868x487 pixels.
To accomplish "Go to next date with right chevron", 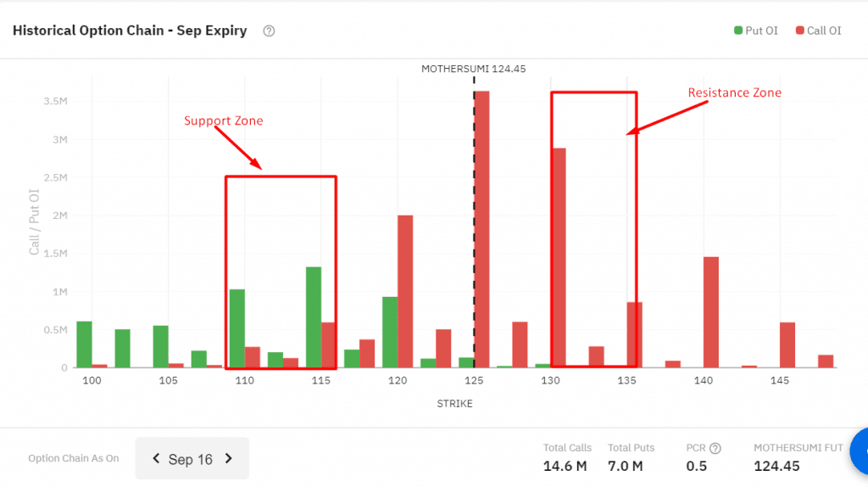I will pyautogui.click(x=229, y=458).
